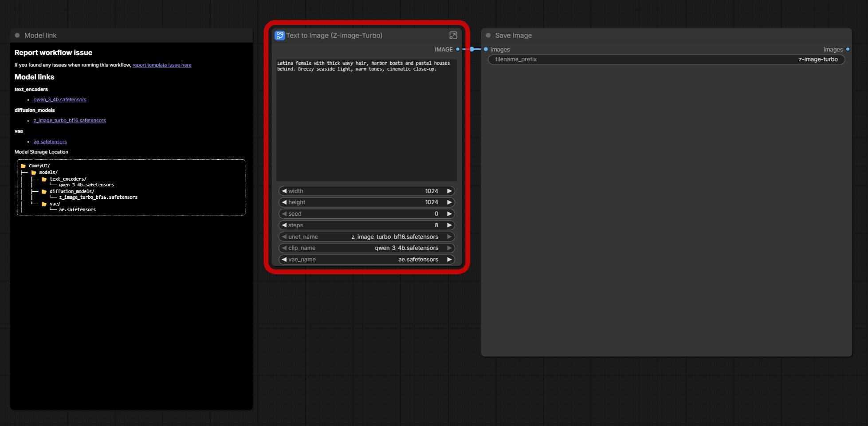Select next clip_name with right arrow
The width and height of the screenshot is (868, 426).
pyautogui.click(x=449, y=248)
